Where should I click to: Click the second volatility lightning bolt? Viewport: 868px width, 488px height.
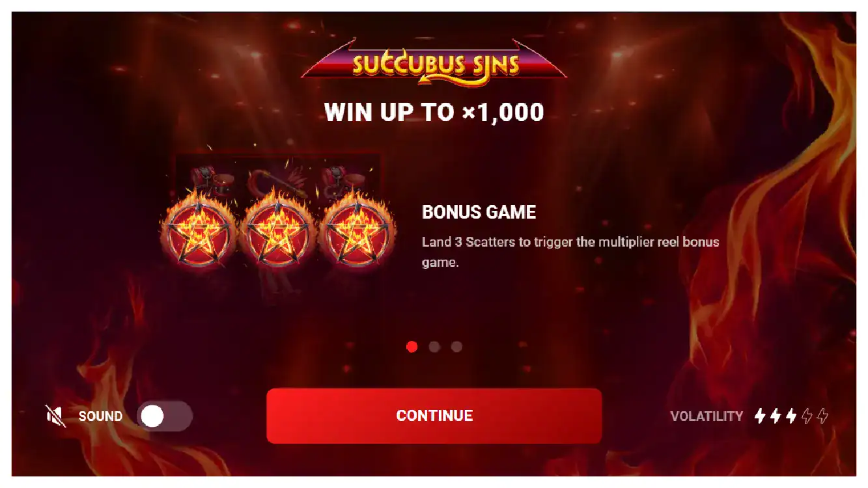click(776, 416)
